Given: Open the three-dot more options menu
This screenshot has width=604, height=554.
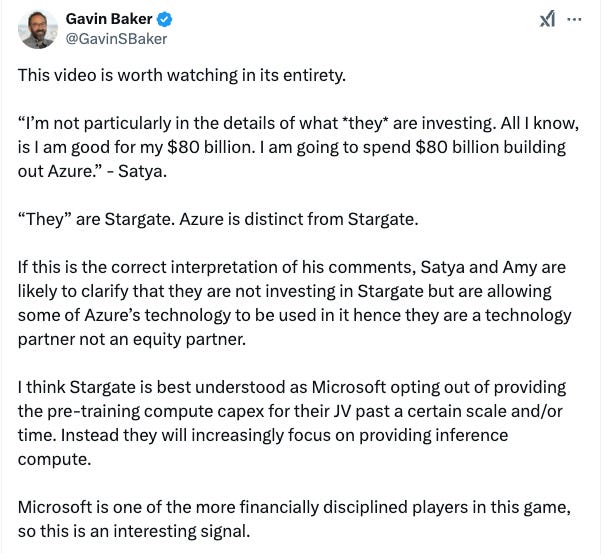Looking at the screenshot, I should point(574,19).
